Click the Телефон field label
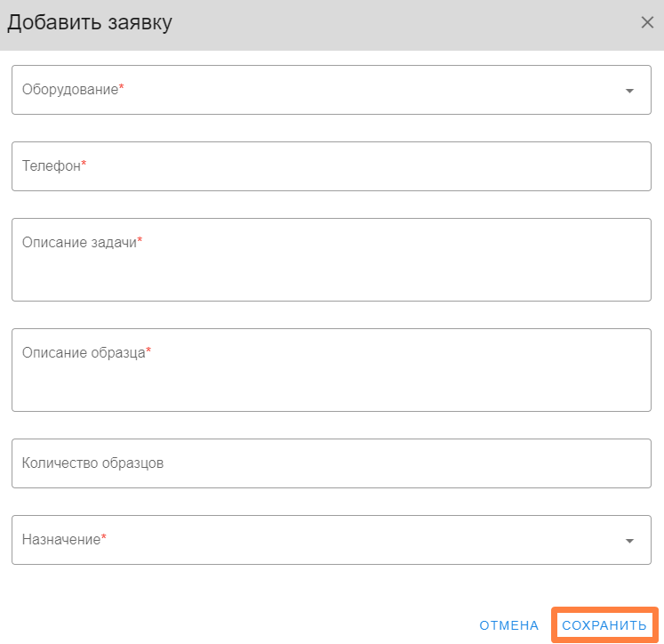The width and height of the screenshot is (664, 644). pos(51,166)
